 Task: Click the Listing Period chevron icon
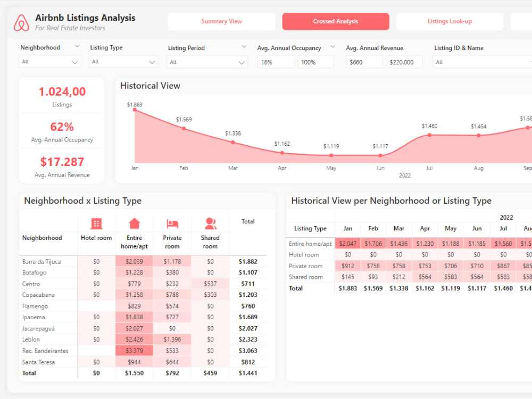pos(244,47)
